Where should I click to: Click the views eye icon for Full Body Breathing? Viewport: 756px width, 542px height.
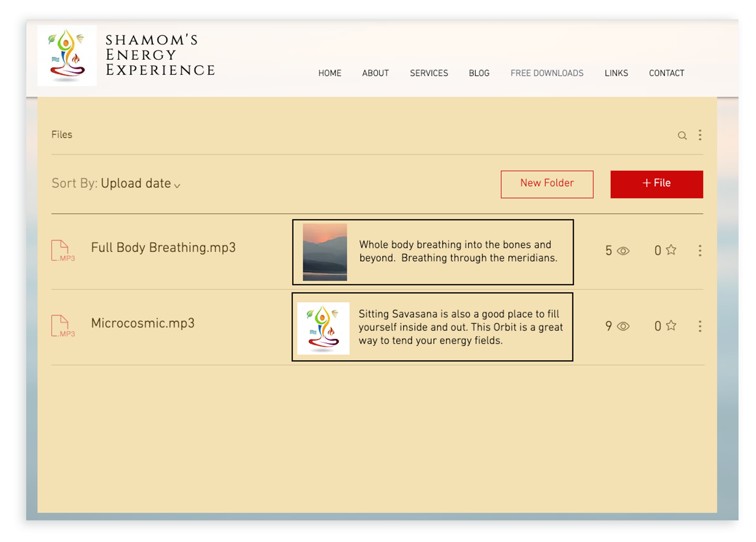(x=623, y=251)
